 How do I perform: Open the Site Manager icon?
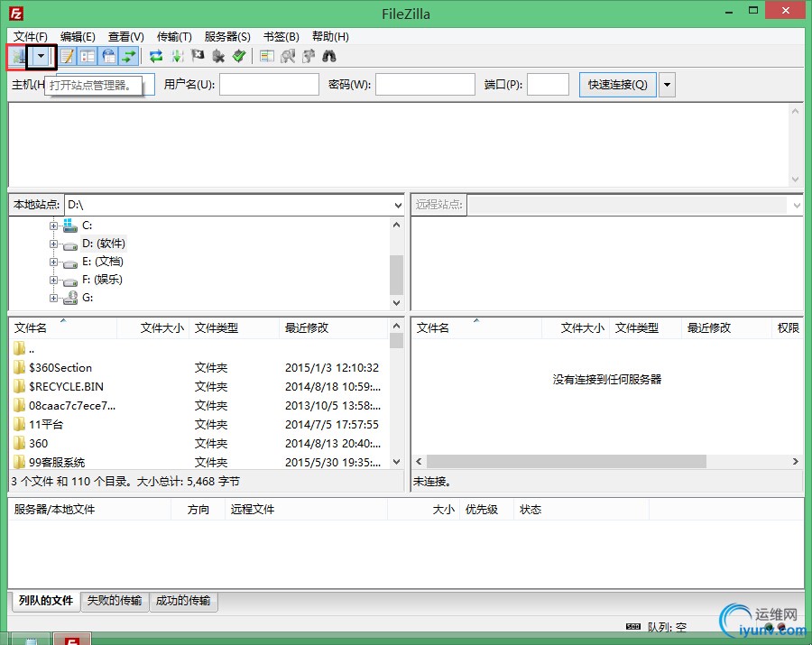point(18,56)
